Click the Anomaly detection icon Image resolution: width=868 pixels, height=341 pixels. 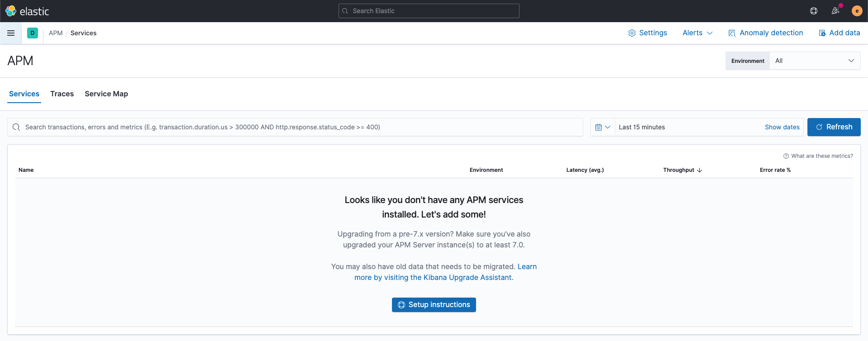click(732, 33)
